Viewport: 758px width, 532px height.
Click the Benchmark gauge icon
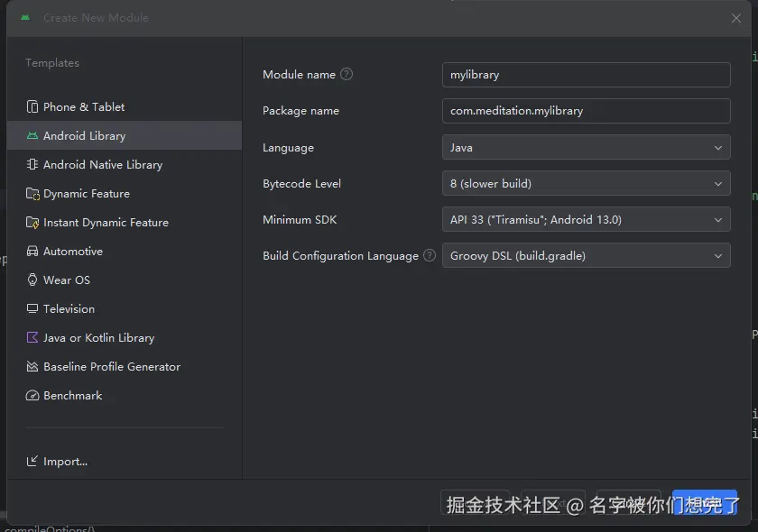pos(32,396)
